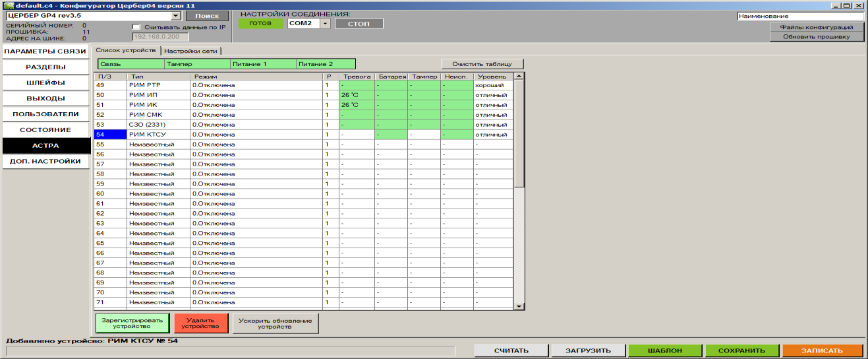868x359 pixels.
Task: Click 'Ускорить обновление устройств' button
Action: point(275,323)
